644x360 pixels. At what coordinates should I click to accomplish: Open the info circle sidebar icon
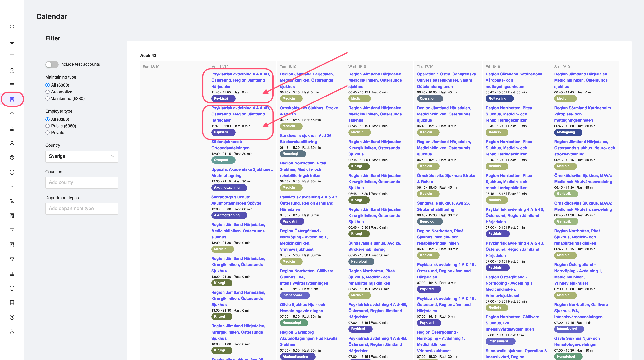[12, 288]
